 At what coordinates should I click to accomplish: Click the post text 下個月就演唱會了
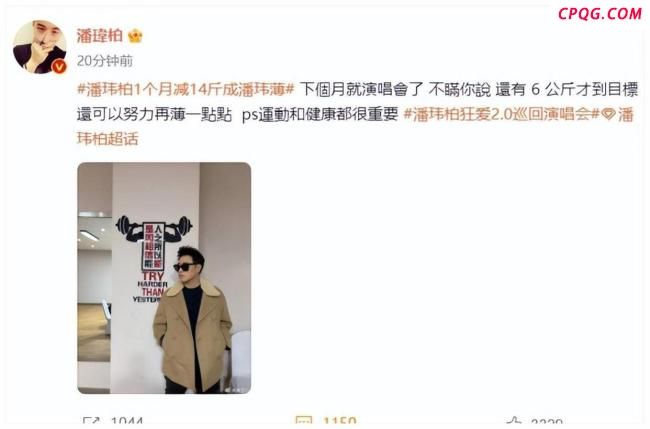pyautogui.click(x=361, y=89)
